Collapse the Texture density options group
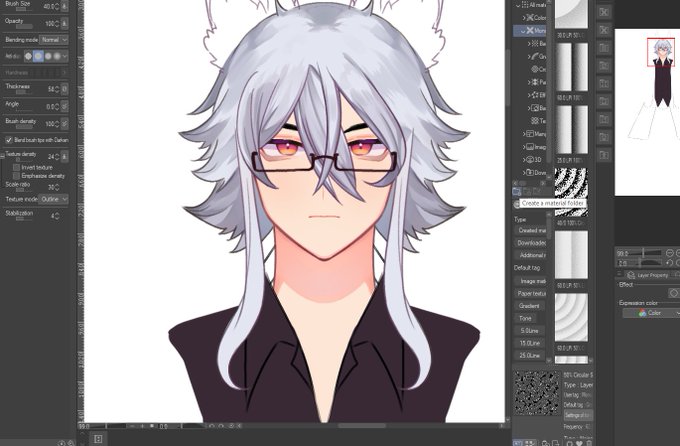The height and width of the screenshot is (446, 680). click(x=2, y=155)
